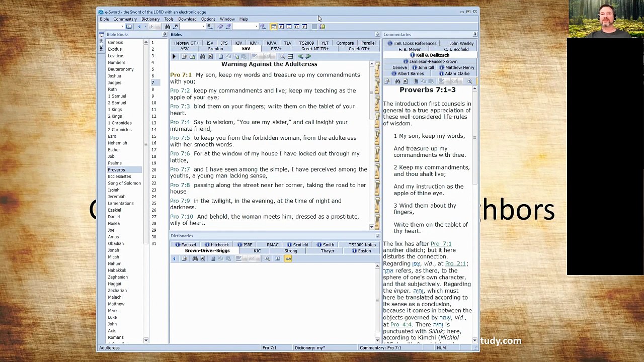Image resolution: width=644 pixels, height=362 pixels.
Task: Click binoculars search icon in Dictionaries toolbar
Action: pyautogui.click(x=195, y=258)
